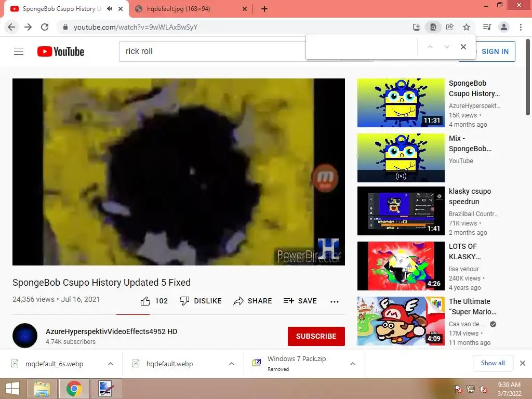The height and width of the screenshot is (399, 532).
Task: Open the hqdefault.webp download item
Action: click(x=170, y=364)
